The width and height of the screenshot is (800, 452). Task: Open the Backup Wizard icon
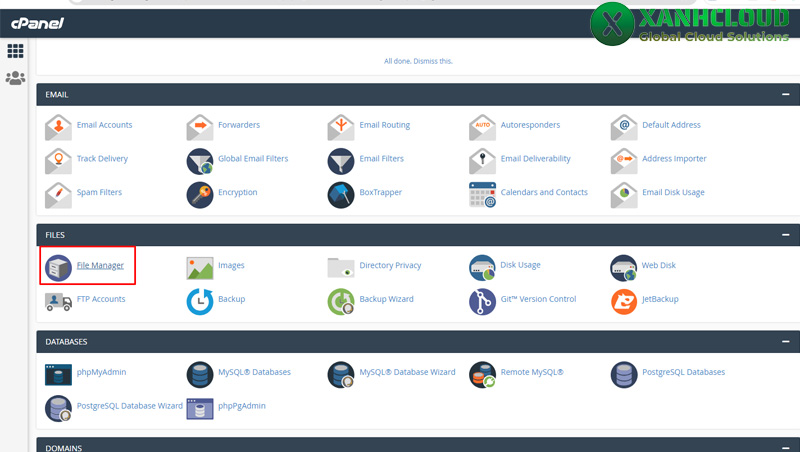pyautogui.click(x=341, y=302)
